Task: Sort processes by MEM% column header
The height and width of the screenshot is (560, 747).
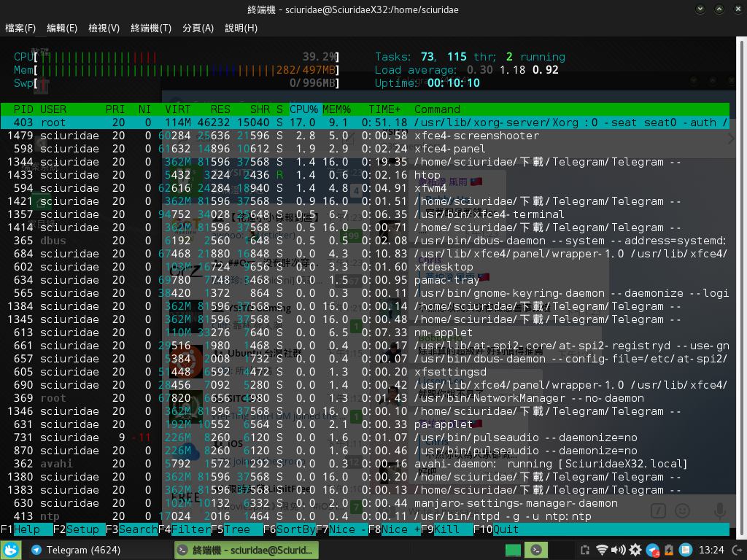Action: [336, 109]
